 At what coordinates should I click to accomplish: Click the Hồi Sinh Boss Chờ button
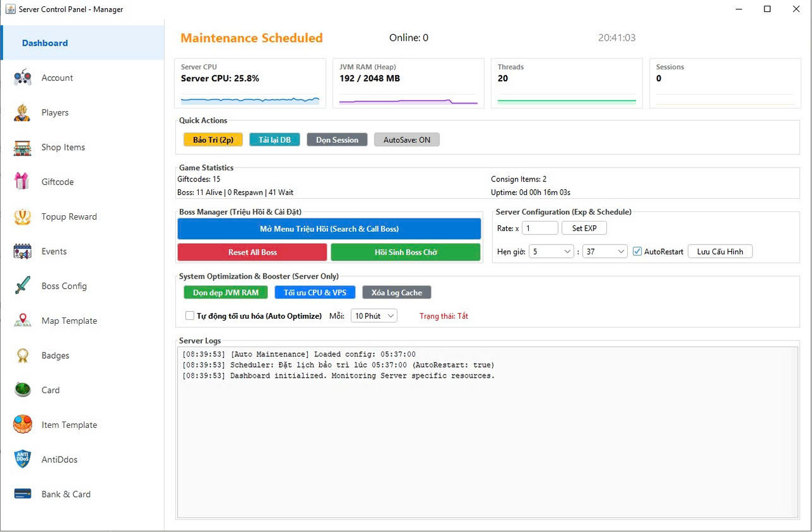pos(406,252)
